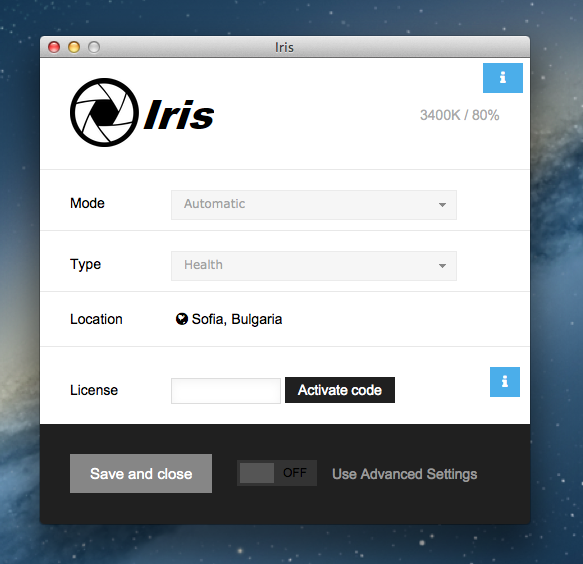Viewport: 583px width, 564px height.
Task: Click the 3400K / 80% status text
Action: pyautogui.click(x=460, y=115)
